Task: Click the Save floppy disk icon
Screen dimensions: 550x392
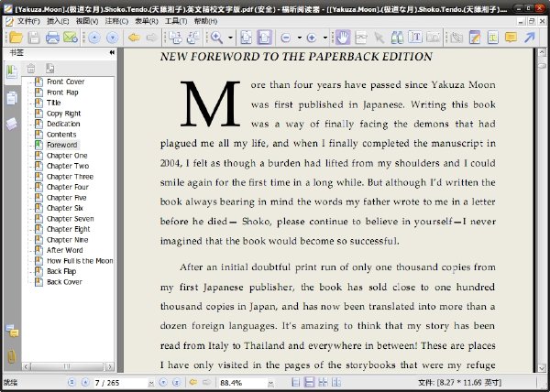Action: coord(34,38)
